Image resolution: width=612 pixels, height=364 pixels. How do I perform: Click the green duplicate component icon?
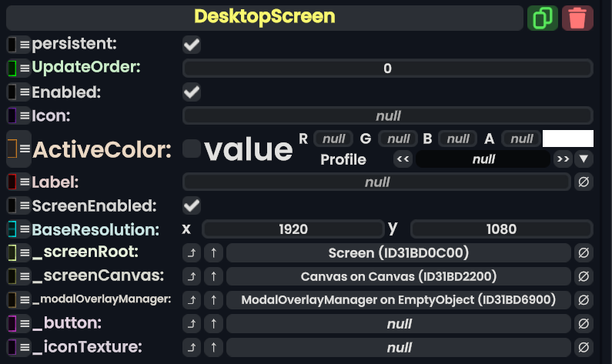click(543, 18)
